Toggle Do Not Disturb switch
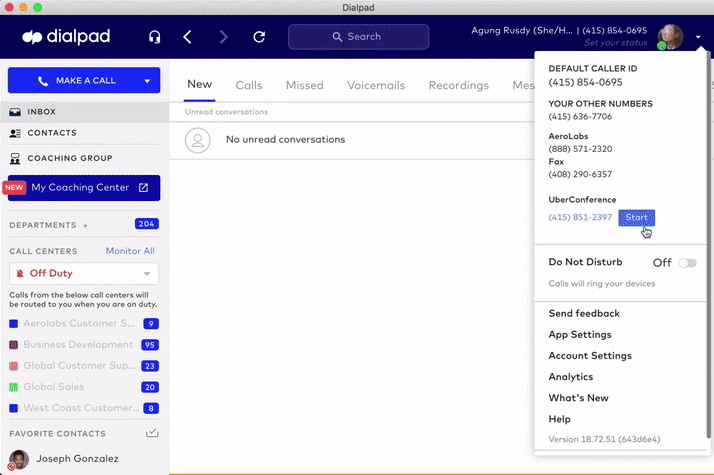This screenshot has height=475, width=714. coord(687,263)
